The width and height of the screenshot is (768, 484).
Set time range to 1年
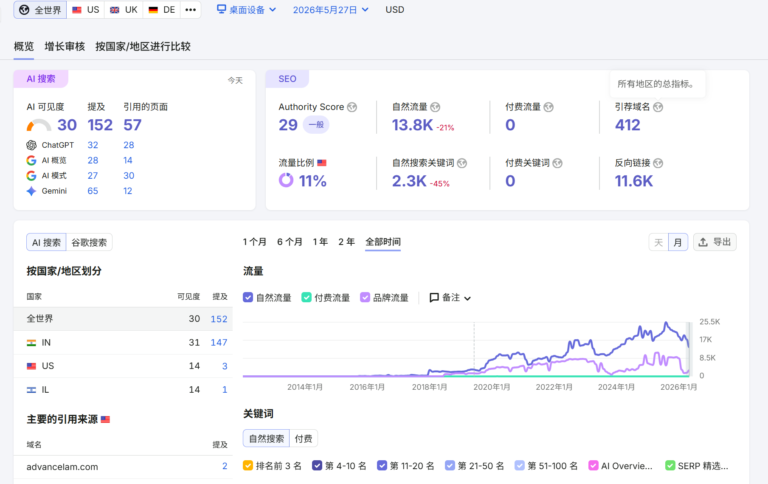click(320, 242)
